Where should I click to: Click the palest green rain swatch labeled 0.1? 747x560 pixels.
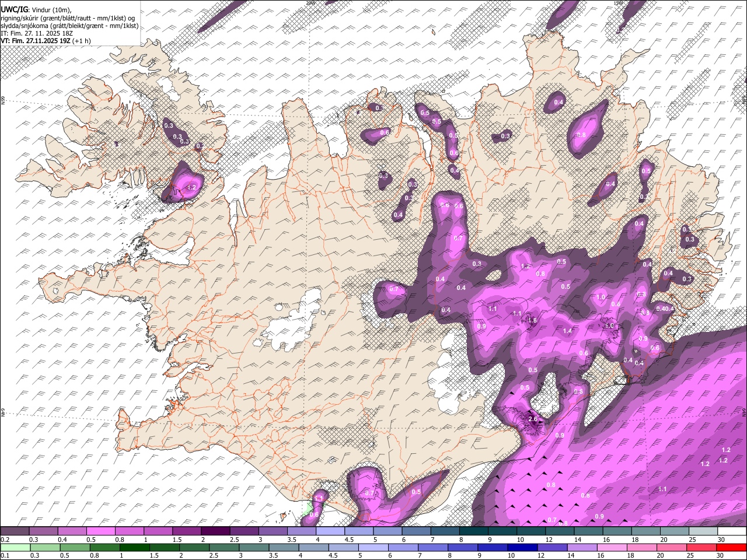pyautogui.click(x=16, y=547)
